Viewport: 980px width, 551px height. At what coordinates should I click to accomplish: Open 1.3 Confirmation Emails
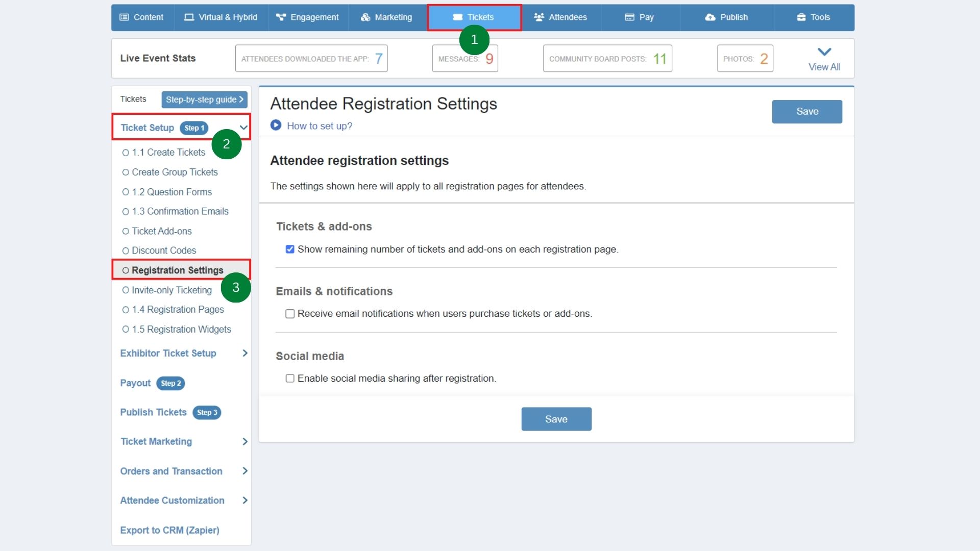click(180, 211)
